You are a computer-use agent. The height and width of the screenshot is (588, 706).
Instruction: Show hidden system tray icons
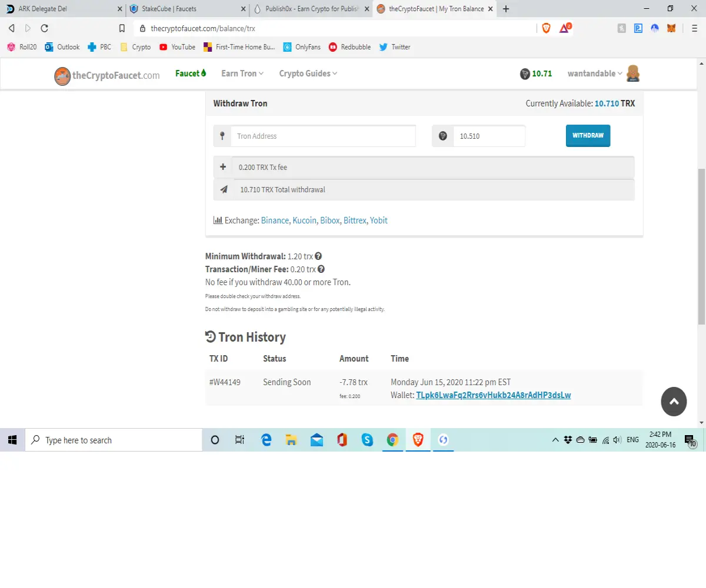click(x=555, y=440)
